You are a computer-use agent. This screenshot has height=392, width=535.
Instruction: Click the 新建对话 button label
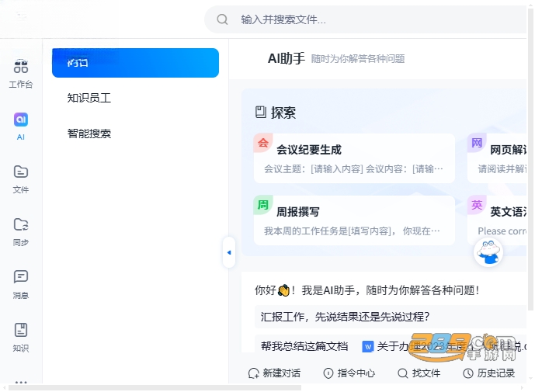pos(282,373)
